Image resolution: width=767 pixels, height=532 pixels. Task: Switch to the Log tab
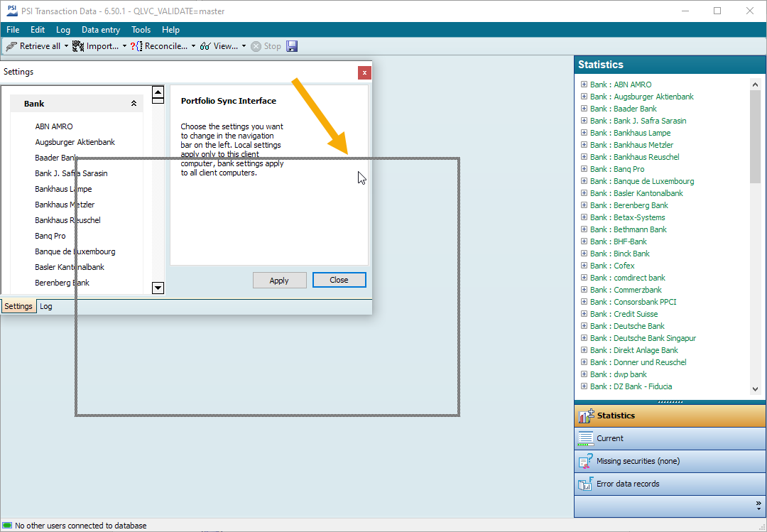(x=46, y=306)
